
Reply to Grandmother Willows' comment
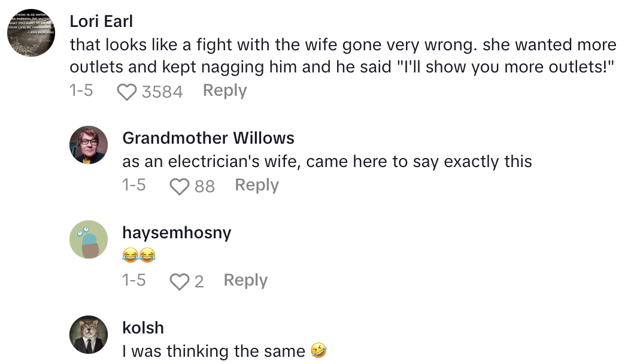click(x=257, y=185)
